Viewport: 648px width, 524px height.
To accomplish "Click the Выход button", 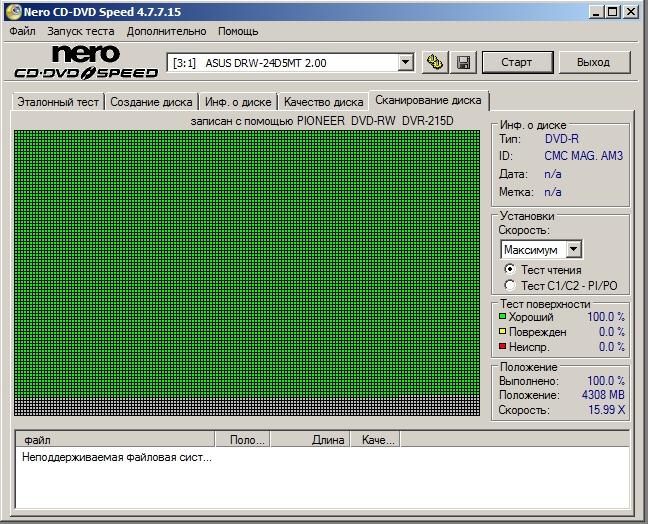I will point(594,62).
